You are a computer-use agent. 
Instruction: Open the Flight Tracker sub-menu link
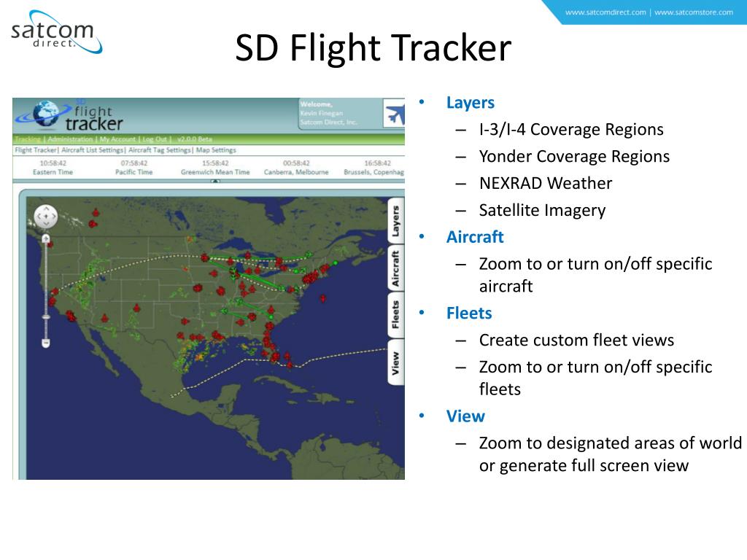click(36, 150)
